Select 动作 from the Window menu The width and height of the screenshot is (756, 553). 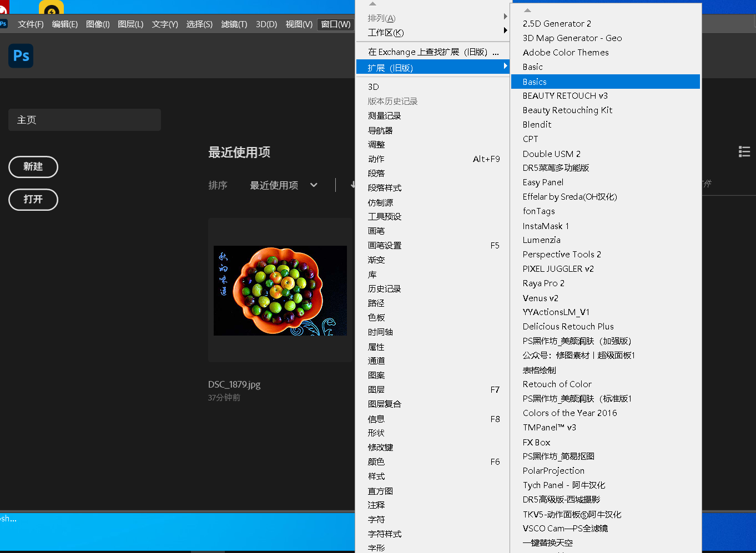[x=376, y=159]
